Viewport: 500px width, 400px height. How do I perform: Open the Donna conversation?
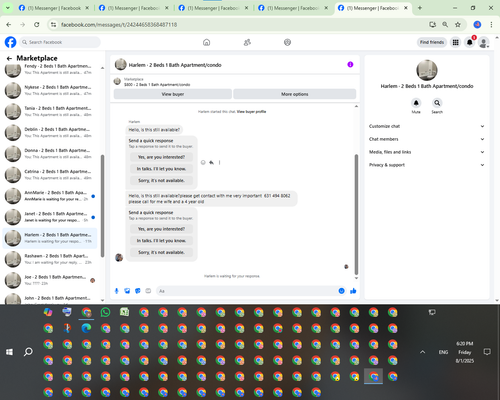(50, 154)
